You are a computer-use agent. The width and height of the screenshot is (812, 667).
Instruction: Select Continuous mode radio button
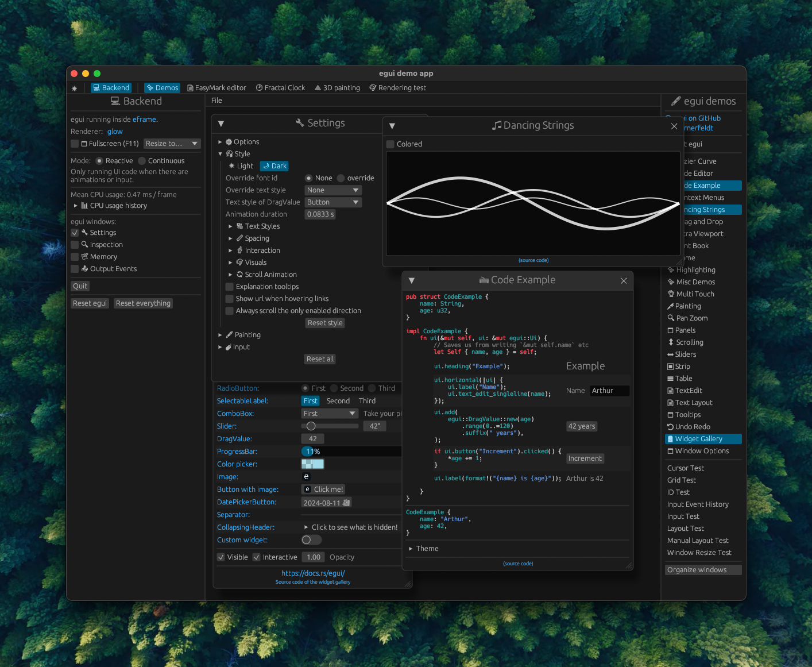(x=142, y=161)
